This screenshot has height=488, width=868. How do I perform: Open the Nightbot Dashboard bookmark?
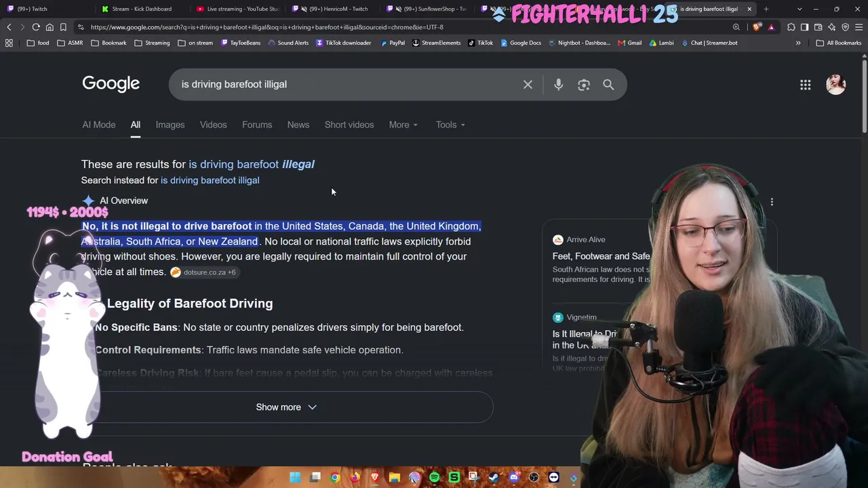click(578, 43)
